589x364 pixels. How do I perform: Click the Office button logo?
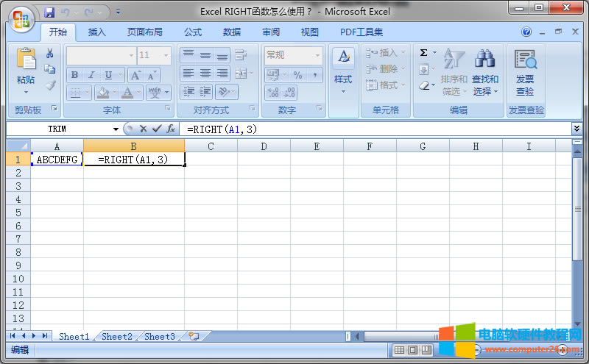coord(22,16)
